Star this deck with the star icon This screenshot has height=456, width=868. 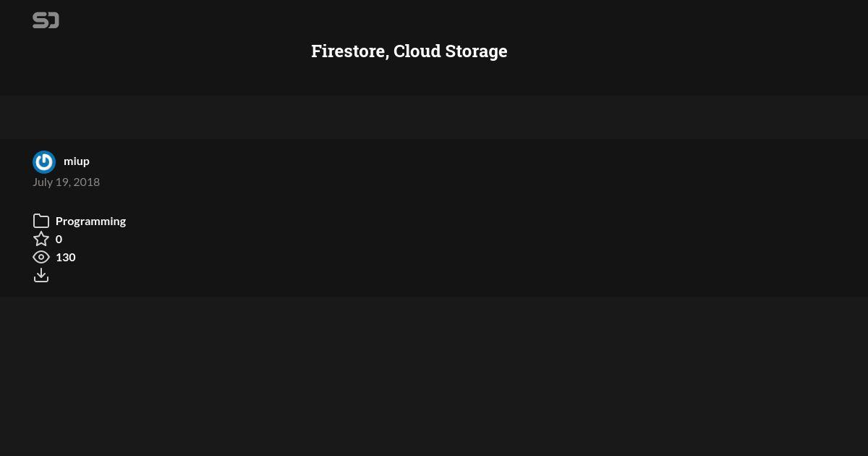point(41,239)
